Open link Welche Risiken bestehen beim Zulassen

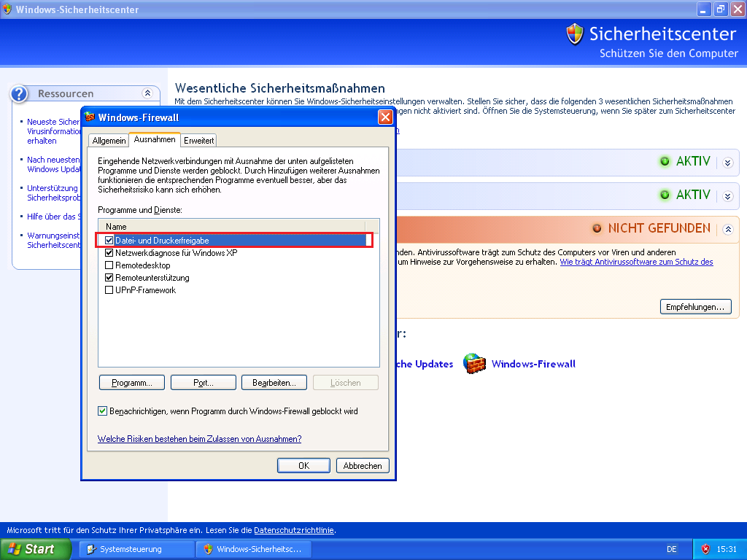click(200, 439)
